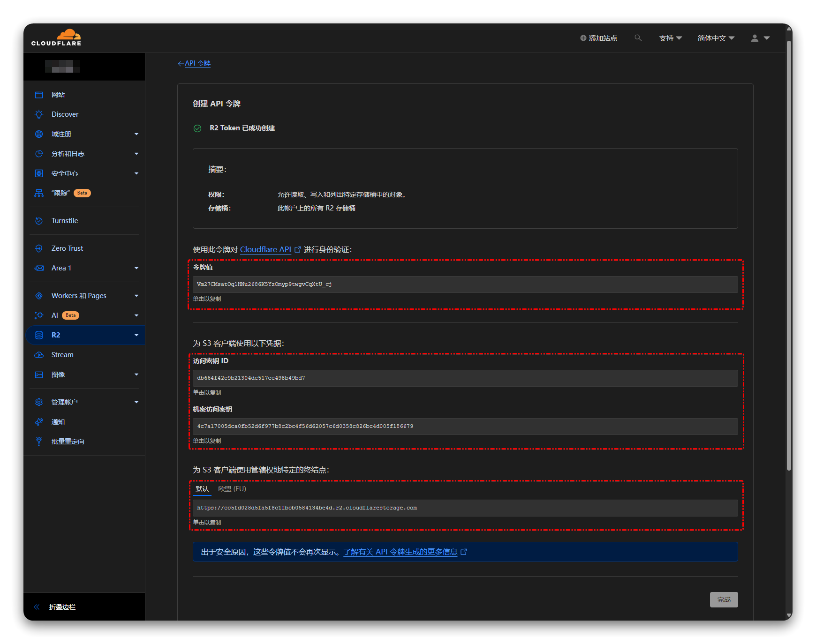Screen dimensions: 816x644
Task: Go back via API 令牌 link
Action: coord(197,63)
